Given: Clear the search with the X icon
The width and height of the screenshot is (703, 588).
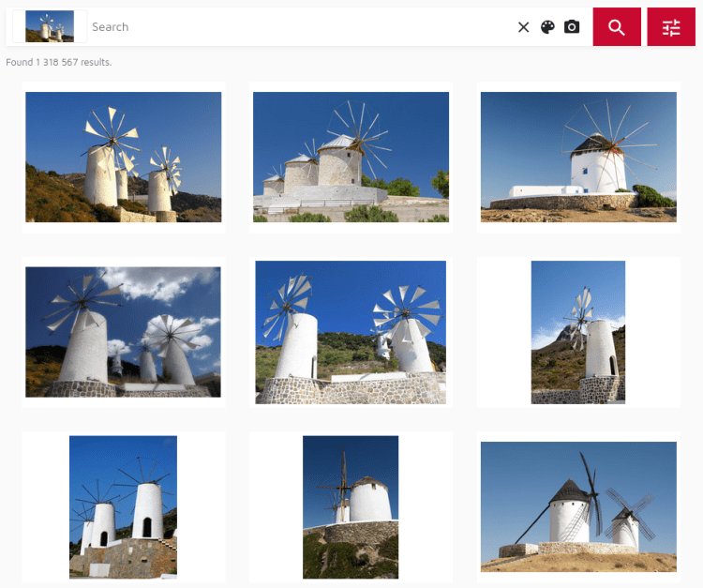Looking at the screenshot, I should (524, 27).
